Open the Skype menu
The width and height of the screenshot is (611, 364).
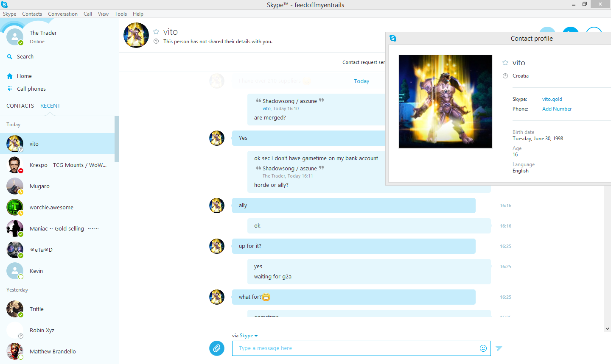coord(10,14)
